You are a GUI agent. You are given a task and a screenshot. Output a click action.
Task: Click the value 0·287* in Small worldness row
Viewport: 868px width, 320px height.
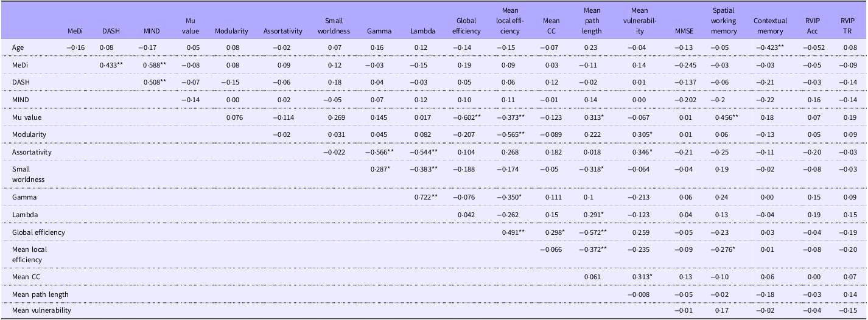(381, 169)
